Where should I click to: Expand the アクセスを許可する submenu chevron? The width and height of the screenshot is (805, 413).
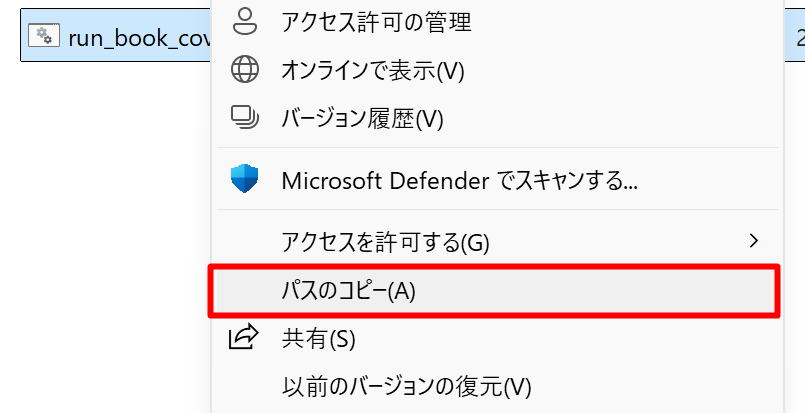pos(753,240)
